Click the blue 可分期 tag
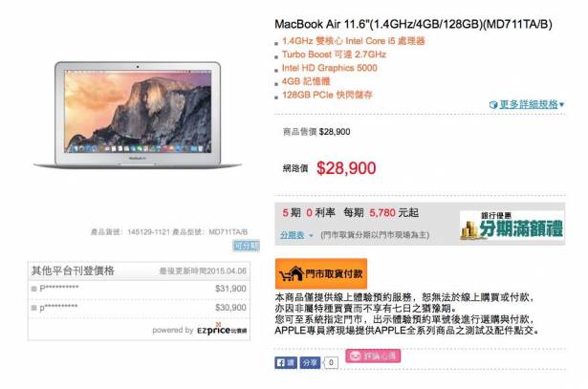588x389 pixels. (x=246, y=246)
